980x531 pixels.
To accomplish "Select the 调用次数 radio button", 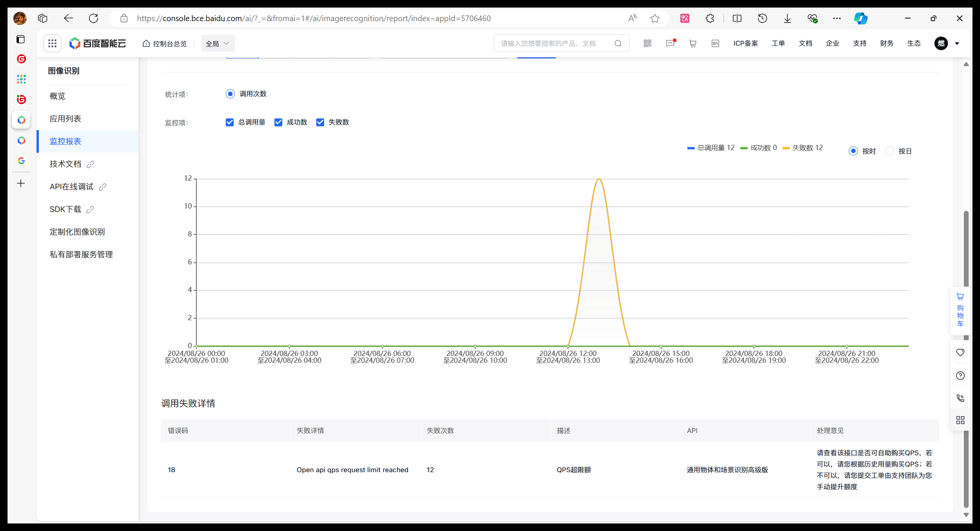I will 230,94.
